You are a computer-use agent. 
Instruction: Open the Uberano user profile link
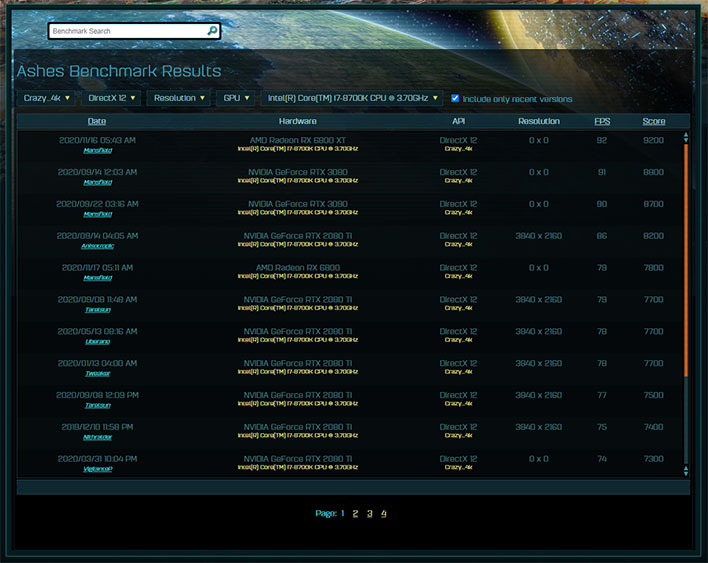coord(98,341)
